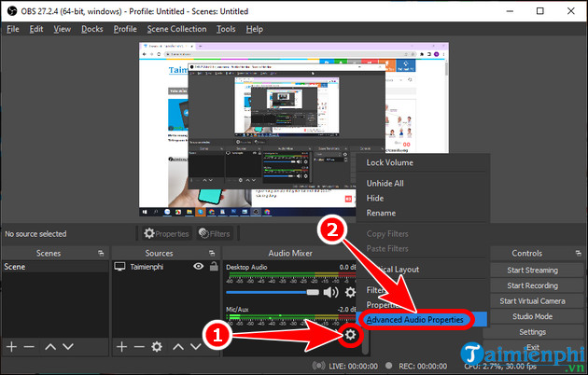Screen dimensions: 588x375
Task: Remove source with minus icon
Action: click(x=139, y=346)
